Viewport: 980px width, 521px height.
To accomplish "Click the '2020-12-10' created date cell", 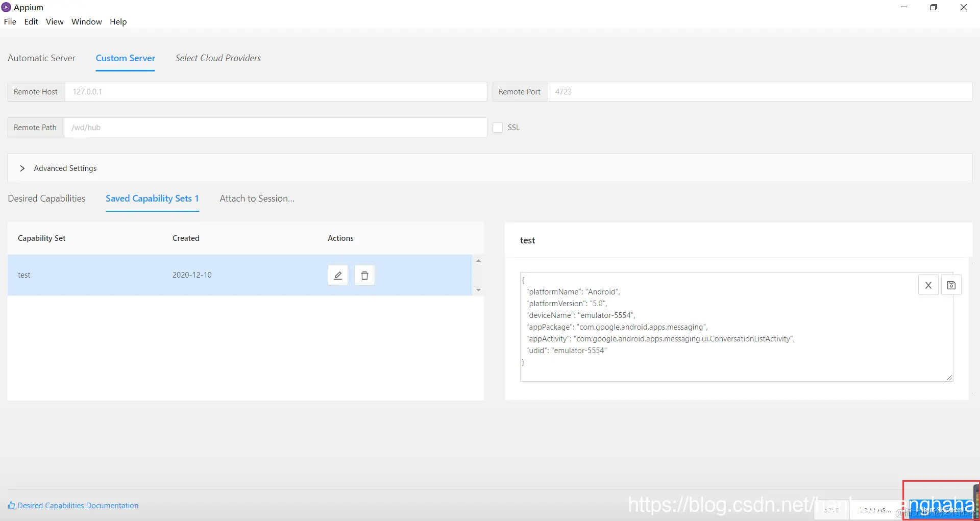I will point(192,275).
